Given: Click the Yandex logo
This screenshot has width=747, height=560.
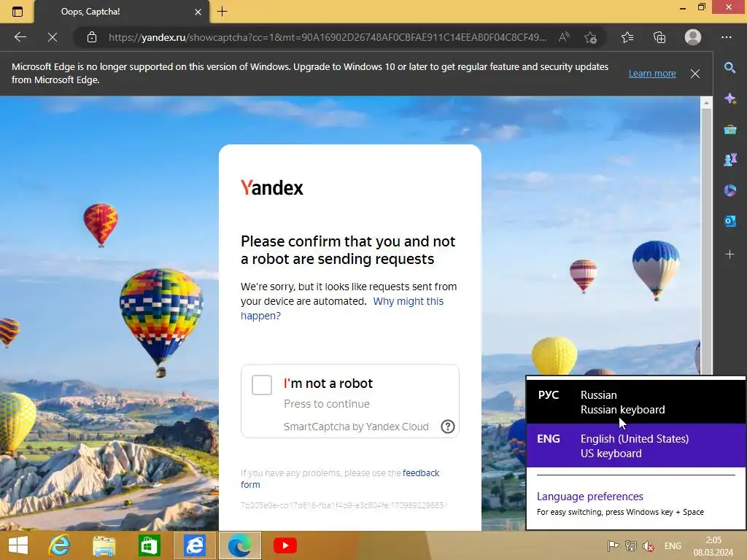Looking at the screenshot, I should point(271,187).
